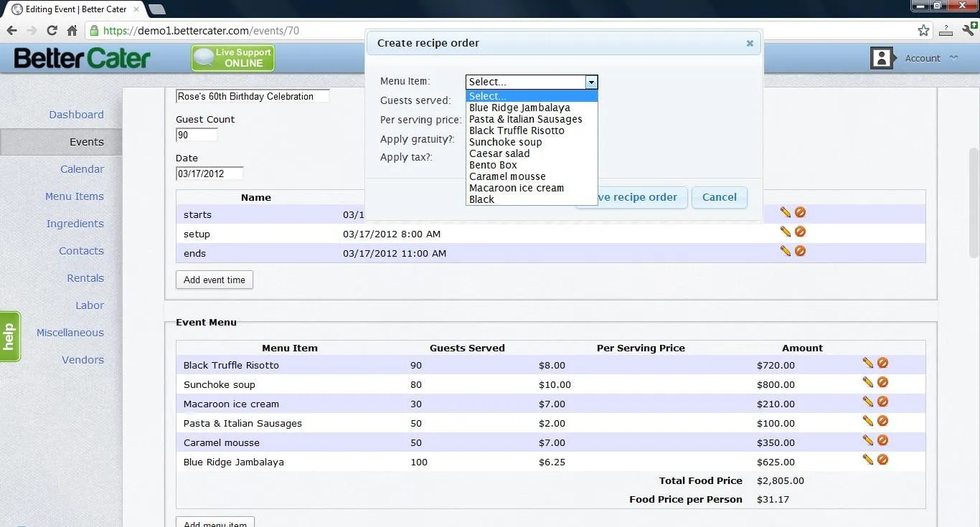This screenshot has height=527, width=980.
Task: Go to the Dashboard page
Action: tap(76, 115)
